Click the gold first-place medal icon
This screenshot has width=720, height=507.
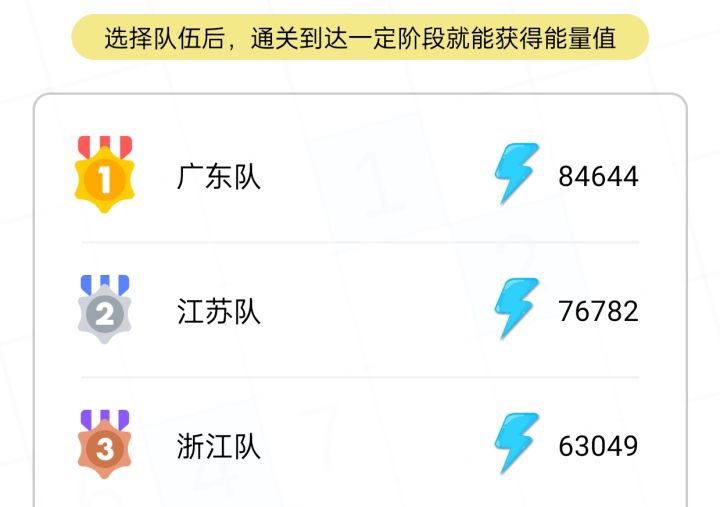point(104,178)
